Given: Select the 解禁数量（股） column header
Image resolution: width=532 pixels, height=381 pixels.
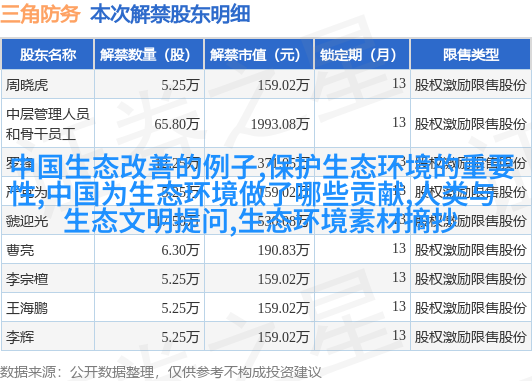Looking at the screenshot, I should pos(149,55).
